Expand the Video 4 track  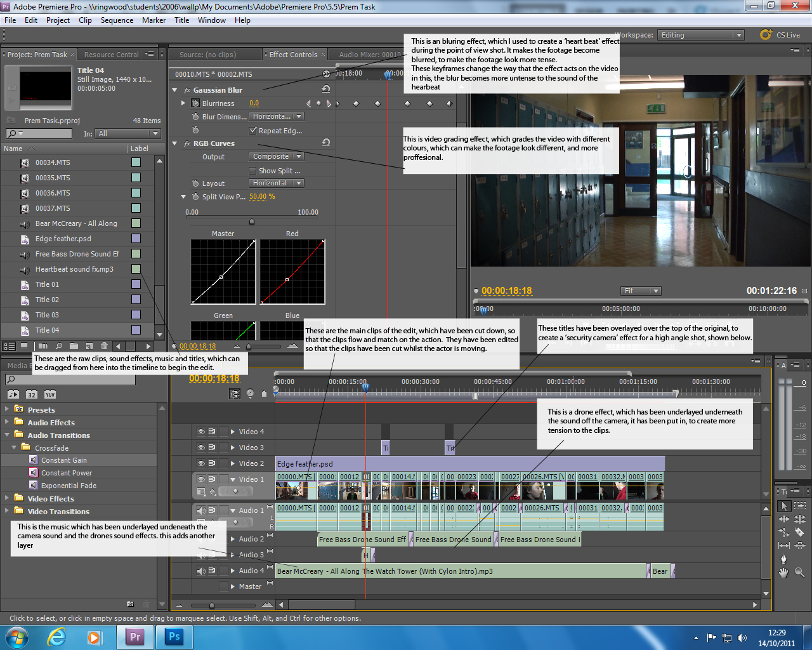pyautogui.click(x=233, y=432)
